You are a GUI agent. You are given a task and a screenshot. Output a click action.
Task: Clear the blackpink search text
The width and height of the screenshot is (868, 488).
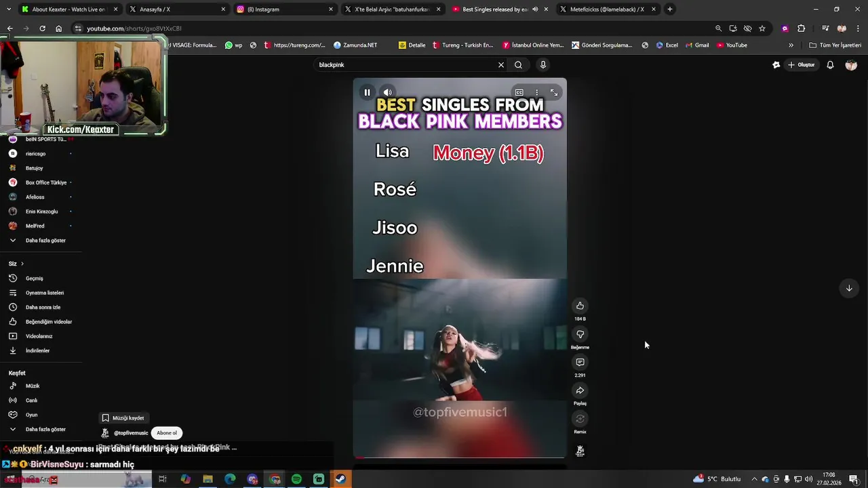501,65
